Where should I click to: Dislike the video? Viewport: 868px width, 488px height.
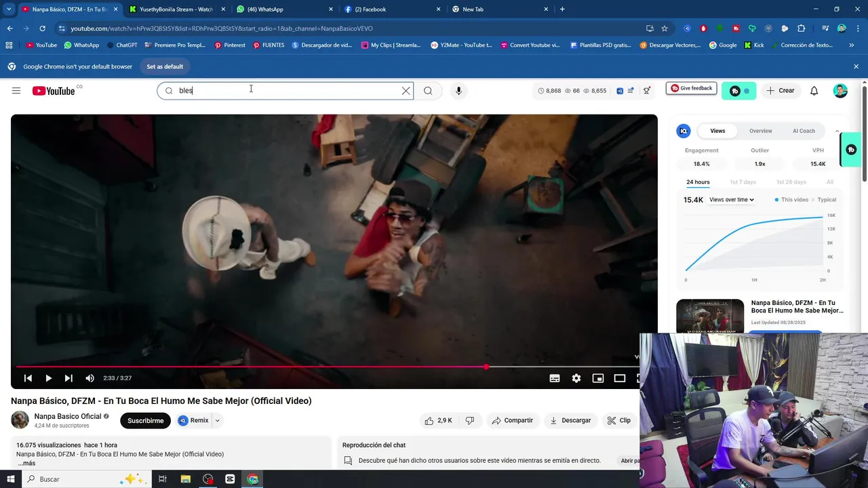coord(470,420)
